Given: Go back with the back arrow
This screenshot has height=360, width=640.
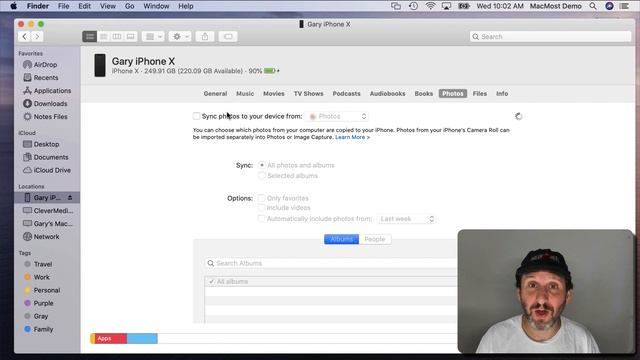Looking at the screenshot, I should (24, 36).
